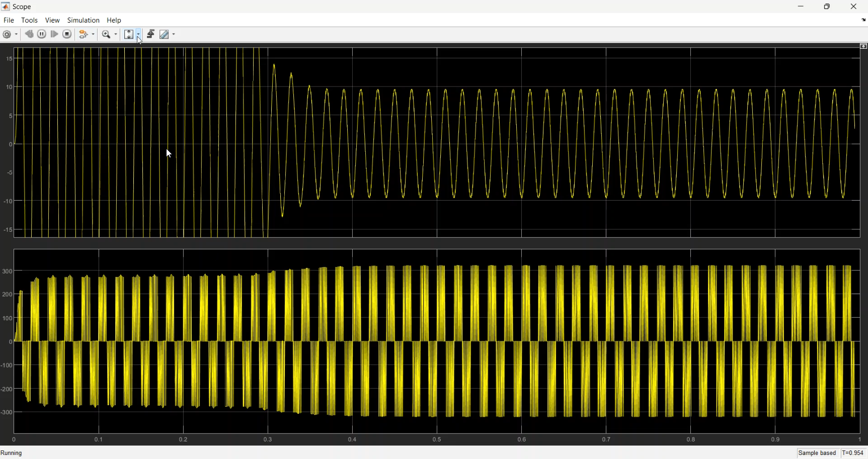Viewport: 868px width, 459px height.
Task: Open the File menu
Action: tap(9, 20)
